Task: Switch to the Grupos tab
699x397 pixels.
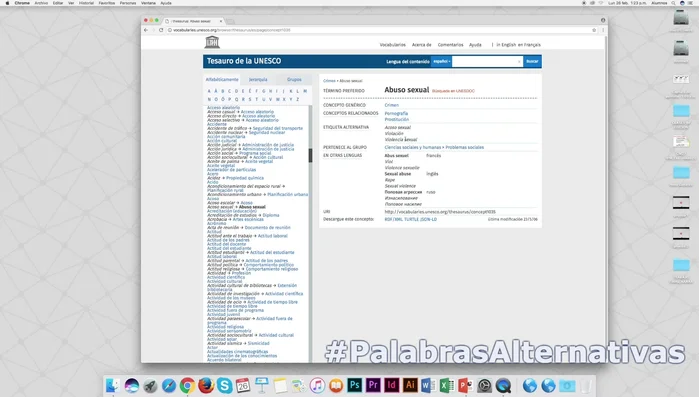Action: coord(294,79)
